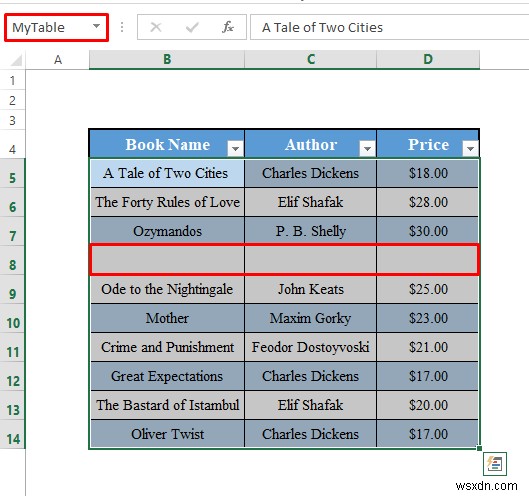Open the Author filter dropdown
The width and height of the screenshot is (529, 496).
coord(367,148)
